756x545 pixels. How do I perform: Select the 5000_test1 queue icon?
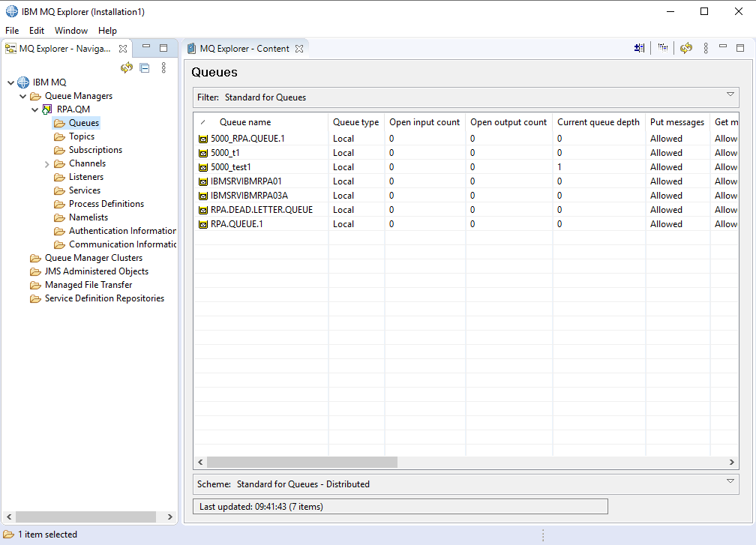(203, 166)
